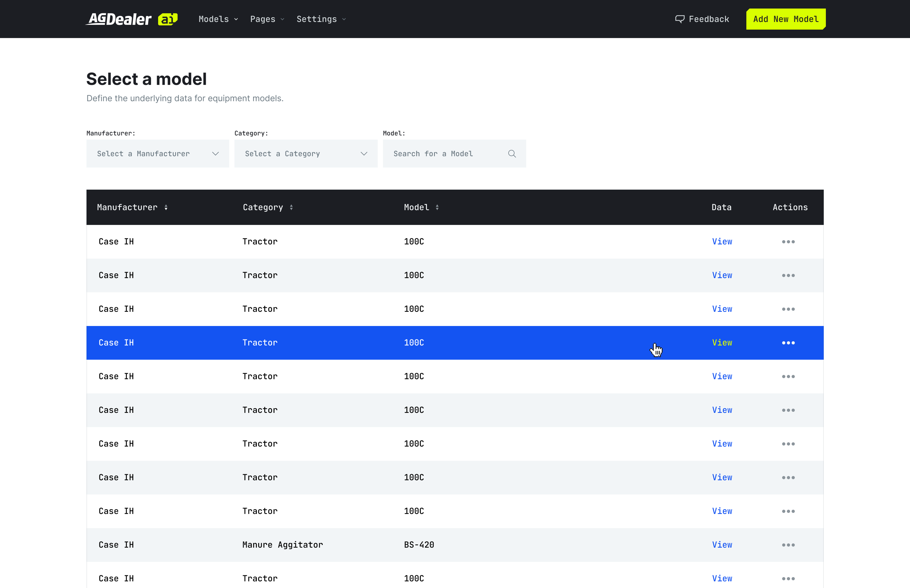
Task: Click View link for Manure Aggitator row
Action: pos(722,545)
